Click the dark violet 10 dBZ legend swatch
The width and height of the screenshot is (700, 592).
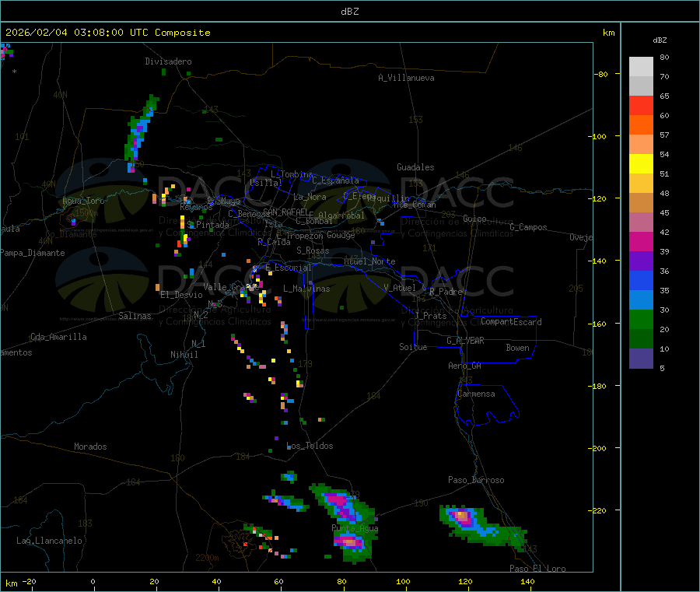coord(641,359)
